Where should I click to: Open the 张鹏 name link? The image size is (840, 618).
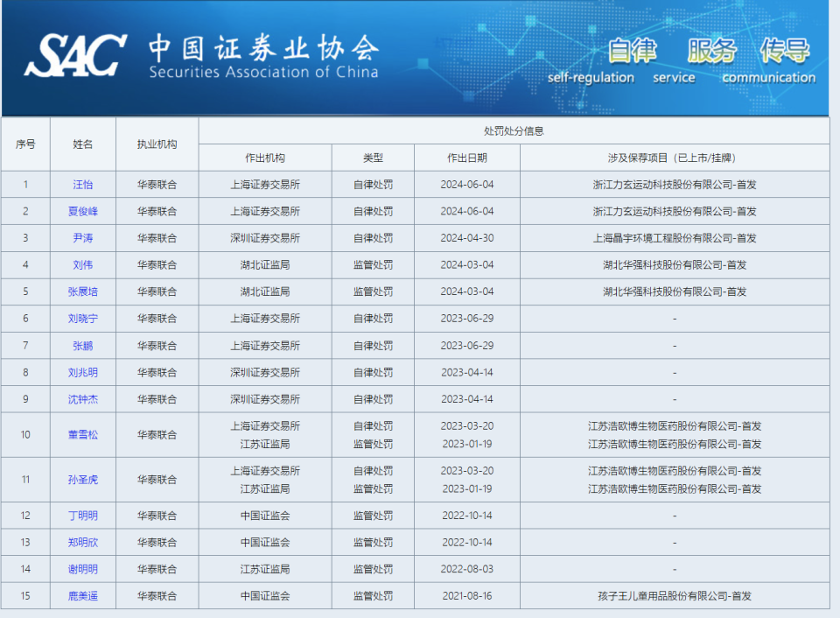click(83, 346)
